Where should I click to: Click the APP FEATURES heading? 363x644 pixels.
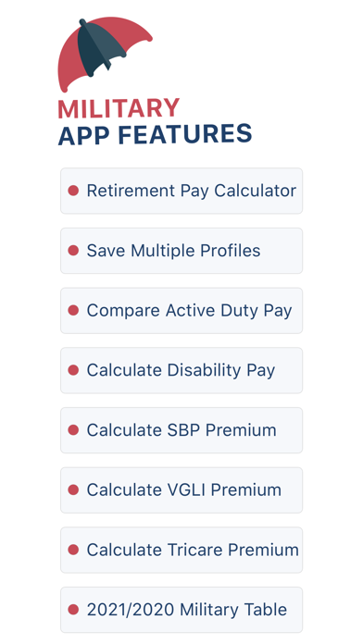[155, 134]
